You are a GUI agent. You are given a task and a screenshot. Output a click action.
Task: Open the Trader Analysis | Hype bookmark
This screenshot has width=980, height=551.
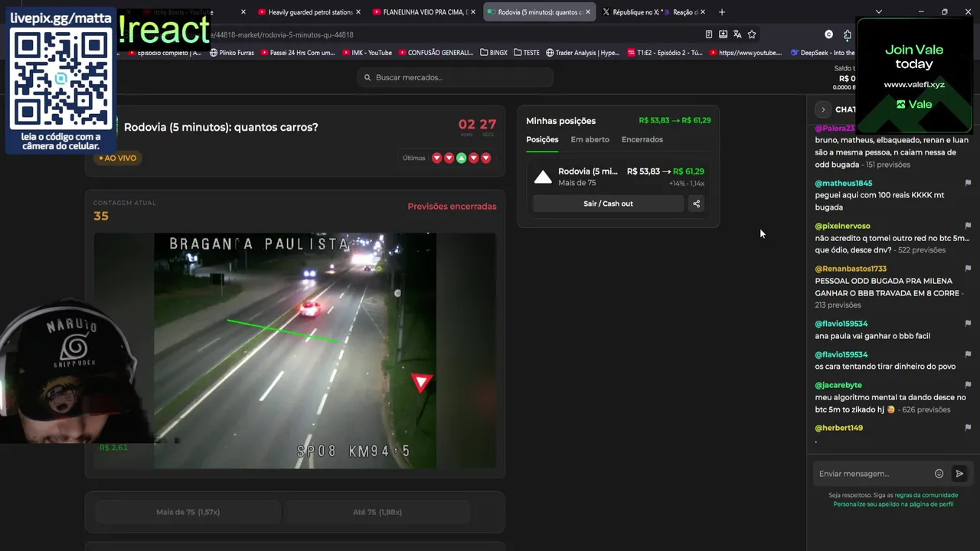click(583, 53)
